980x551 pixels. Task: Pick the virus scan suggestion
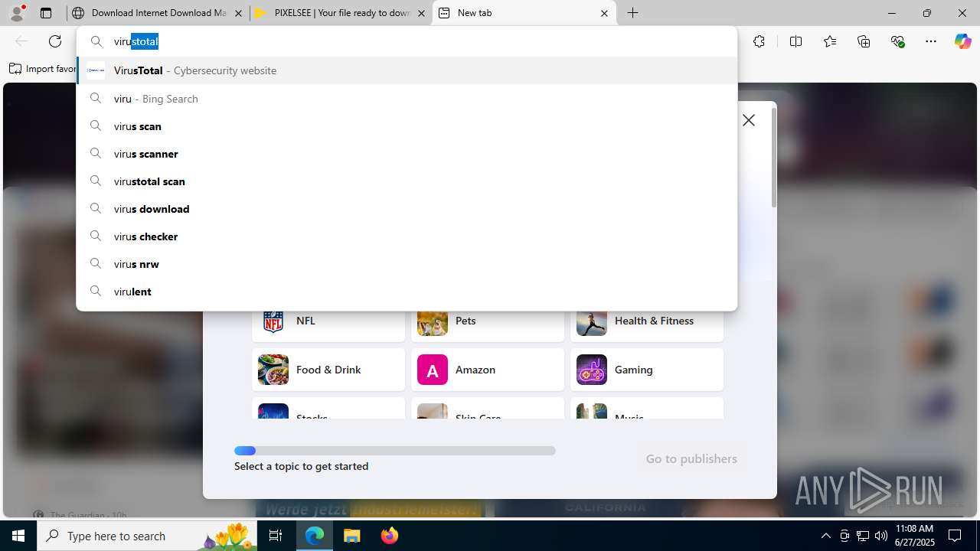407,126
